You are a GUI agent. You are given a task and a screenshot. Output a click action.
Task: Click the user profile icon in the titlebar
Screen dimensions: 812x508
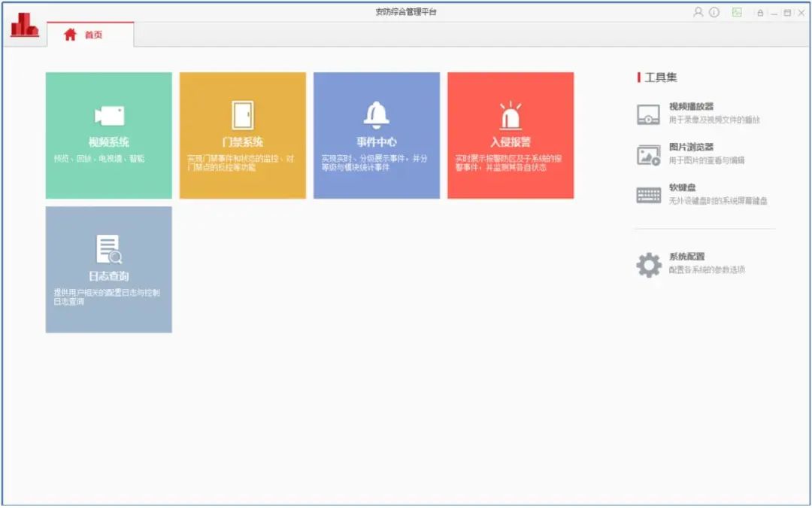(x=698, y=11)
